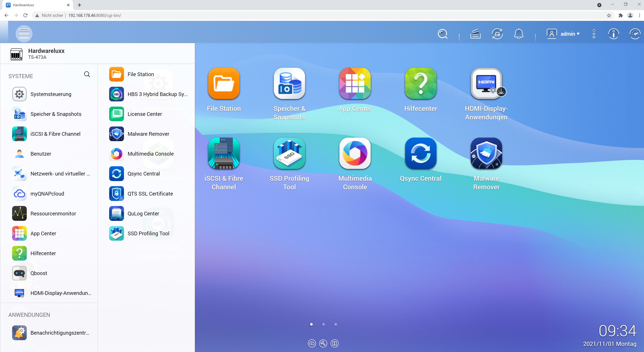Open Chrome three-dot menu

pyautogui.click(x=639, y=15)
